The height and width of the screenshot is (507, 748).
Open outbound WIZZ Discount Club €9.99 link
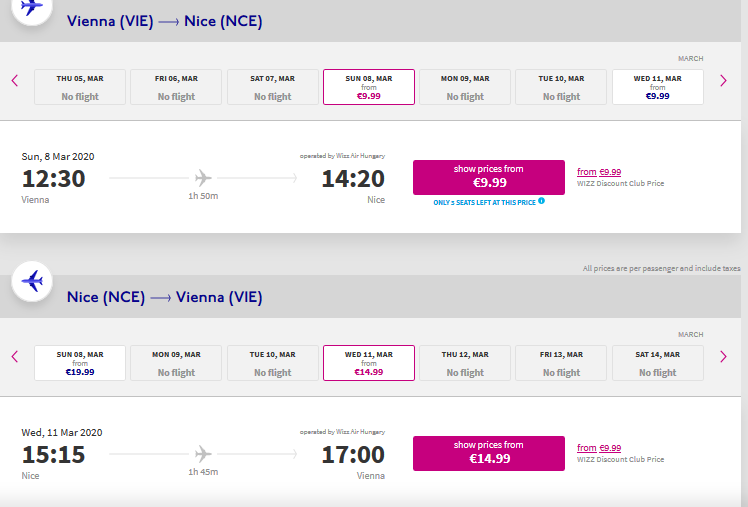point(599,172)
